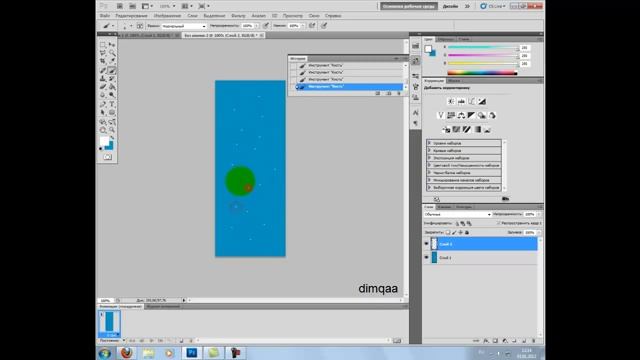
Task: Expand Selective Color presets list
Action: pyautogui.click(x=430, y=187)
